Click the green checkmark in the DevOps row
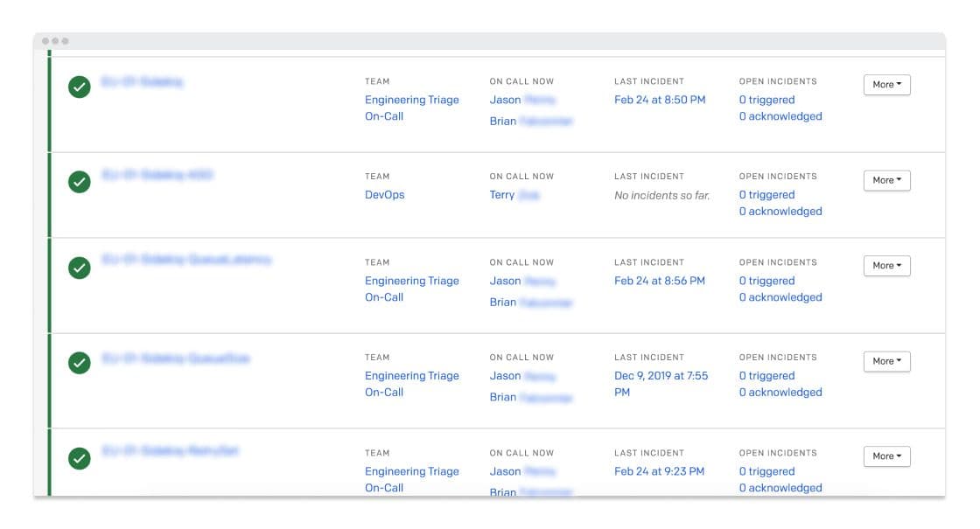Viewport: 980px width, 529px height. [80, 182]
